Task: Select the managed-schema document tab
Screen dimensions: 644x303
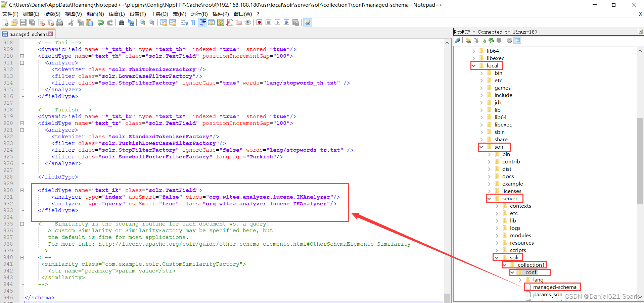Action: pos(28,34)
